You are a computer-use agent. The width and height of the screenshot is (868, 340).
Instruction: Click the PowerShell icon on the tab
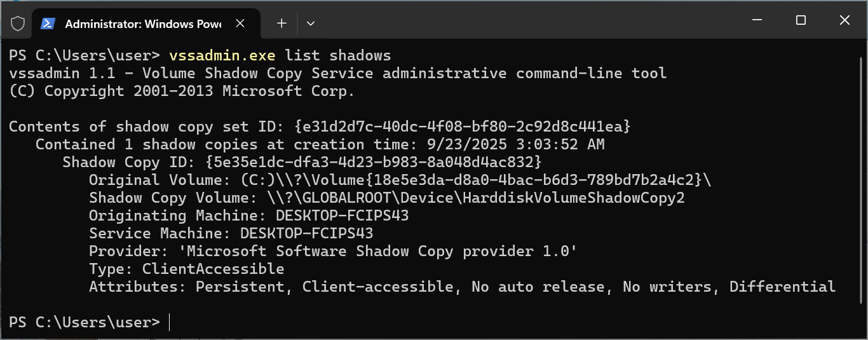[48, 24]
